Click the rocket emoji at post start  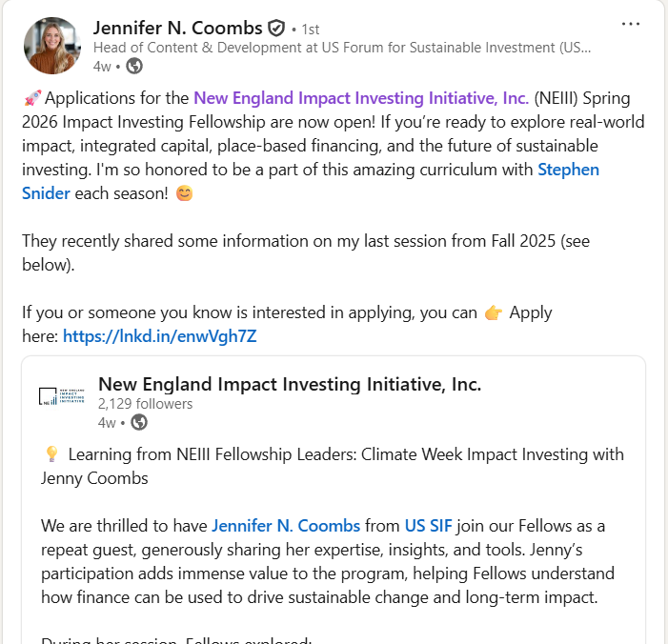(x=32, y=98)
